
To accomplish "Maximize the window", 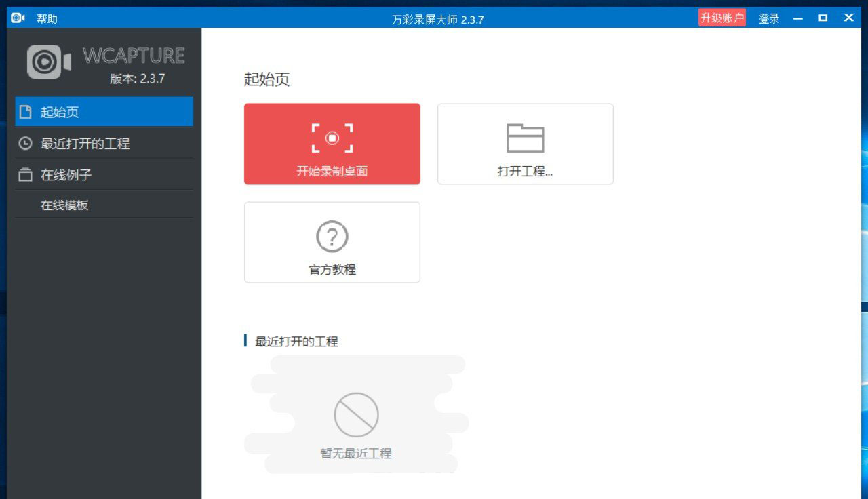I will 823,18.
